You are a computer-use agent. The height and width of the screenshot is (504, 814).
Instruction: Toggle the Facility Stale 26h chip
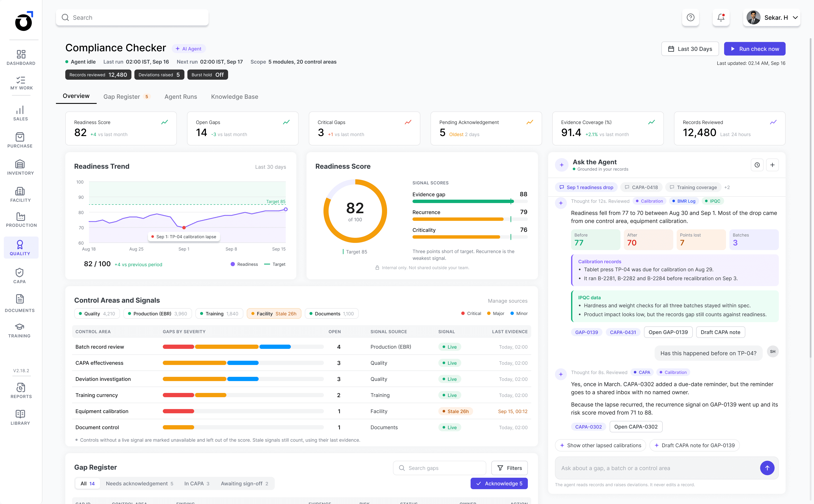274,313
